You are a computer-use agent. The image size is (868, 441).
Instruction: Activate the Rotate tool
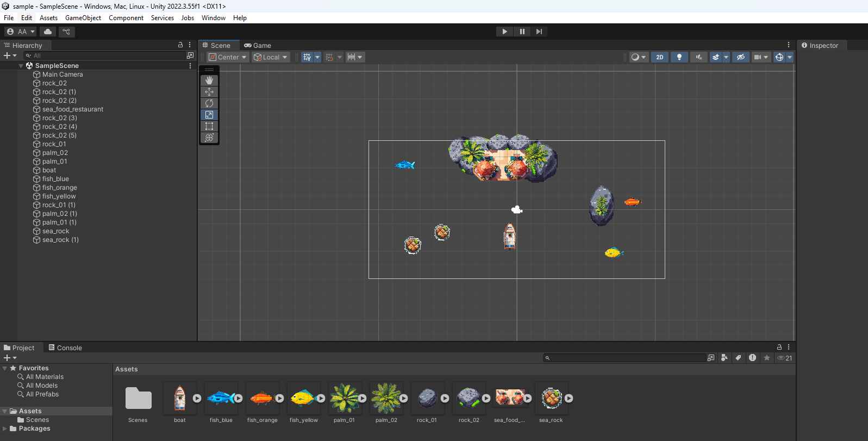(209, 103)
